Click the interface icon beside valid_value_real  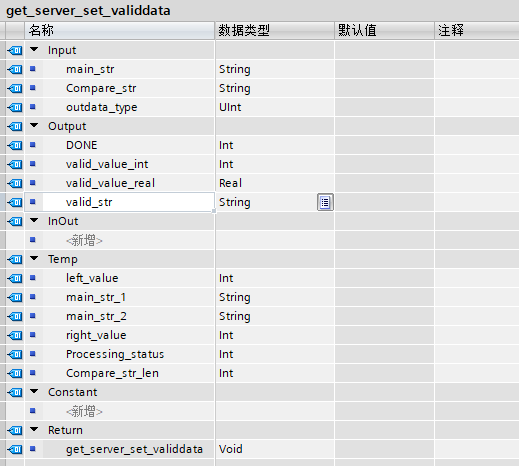tap(15, 183)
